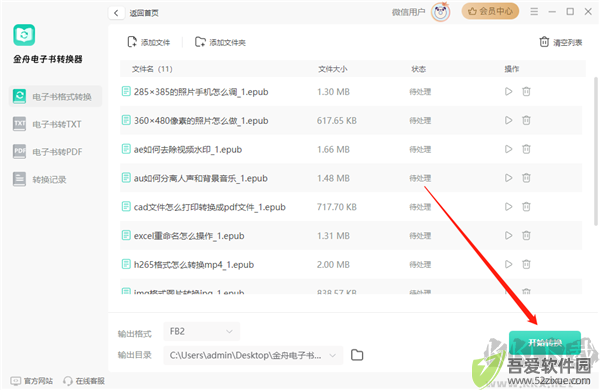Image resolution: width=600 pixels, height=390 pixels.
Task: Click 添加文件夹 to add folder
Action: click(220, 42)
